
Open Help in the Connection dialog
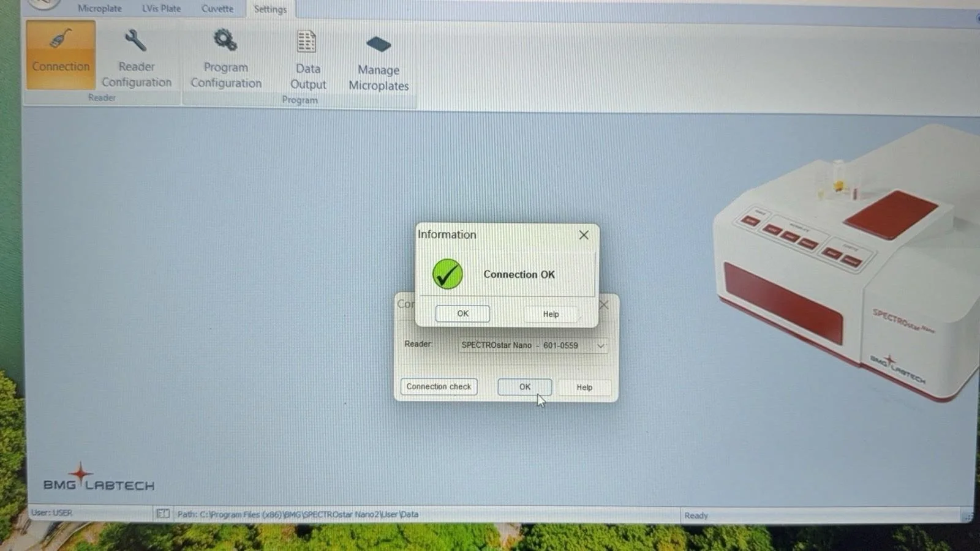click(584, 388)
